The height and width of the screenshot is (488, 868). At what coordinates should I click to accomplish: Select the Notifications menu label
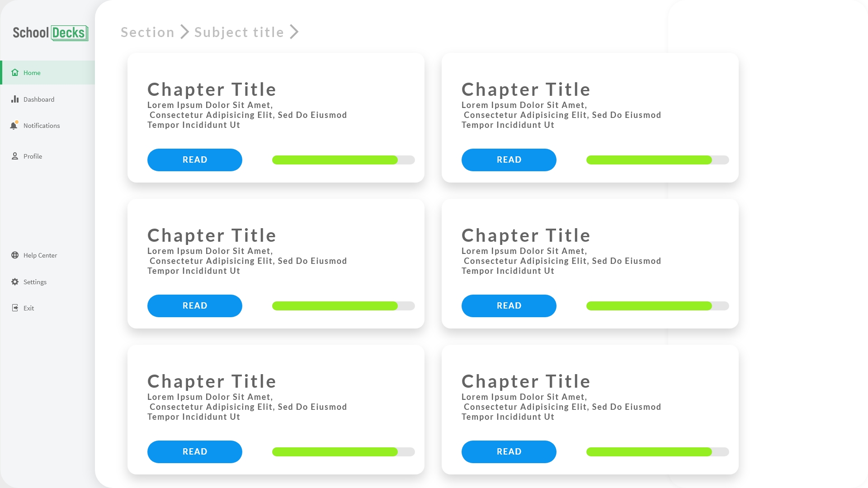tap(42, 126)
